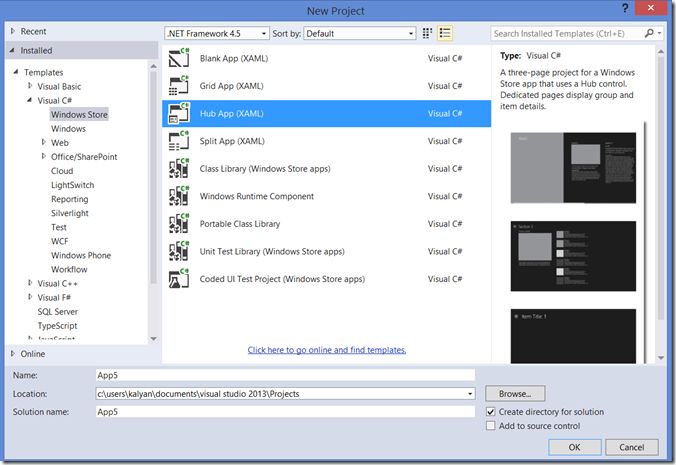676x465 pixels.
Task: Select the WCF category
Action: (x=59, y=241)
